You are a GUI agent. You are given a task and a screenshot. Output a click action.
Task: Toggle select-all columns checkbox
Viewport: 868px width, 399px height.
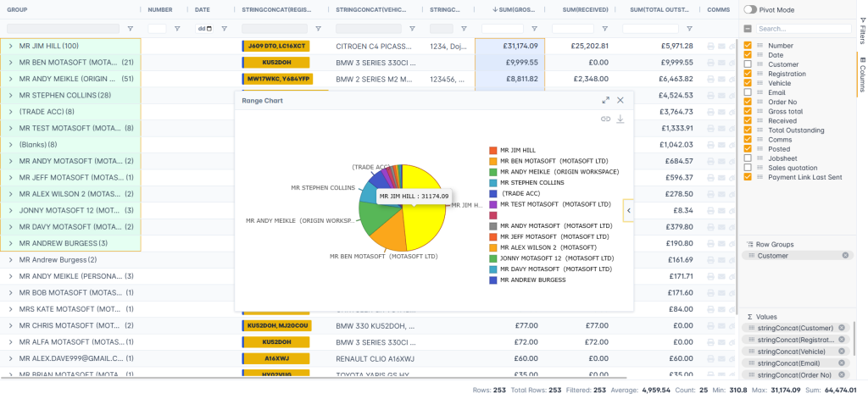click(x=748, y=29)
